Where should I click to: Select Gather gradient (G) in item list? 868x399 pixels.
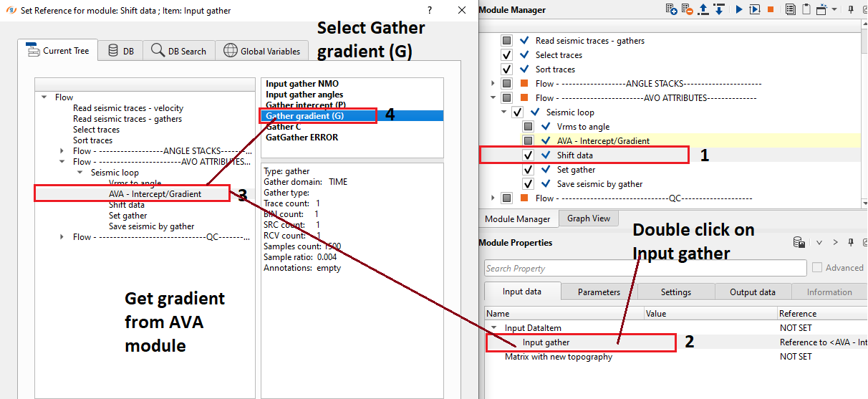352,115
